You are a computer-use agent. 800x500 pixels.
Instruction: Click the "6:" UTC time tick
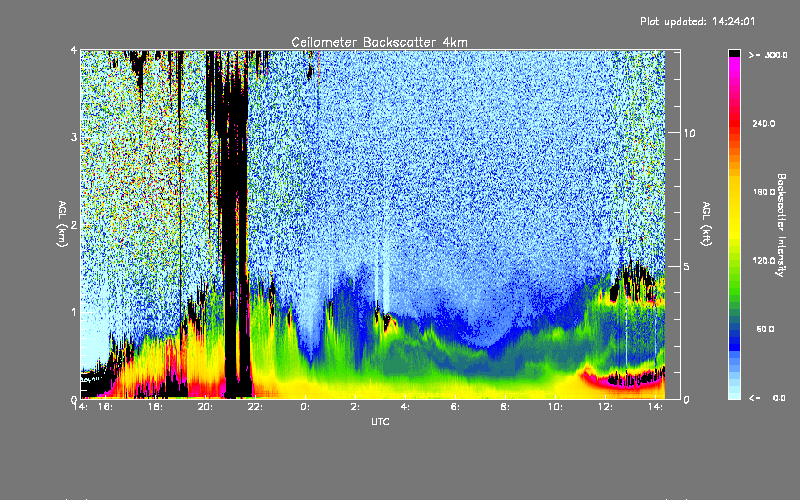pos(455,407)
